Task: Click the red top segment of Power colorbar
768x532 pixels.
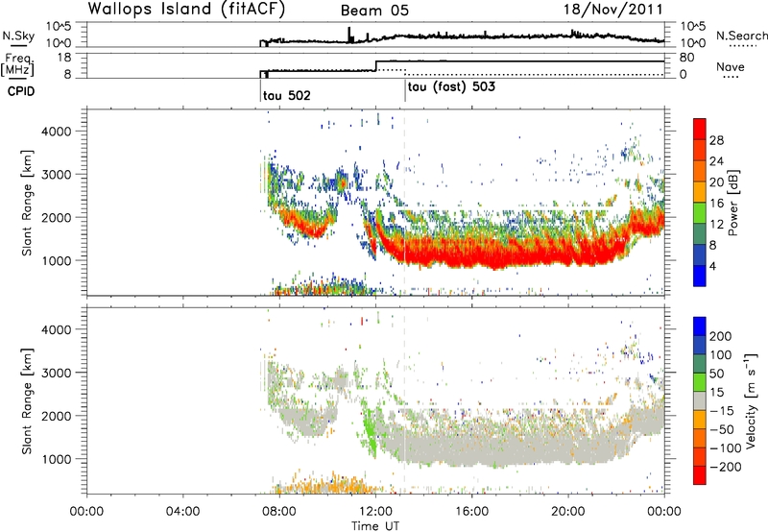Action: 700,128
